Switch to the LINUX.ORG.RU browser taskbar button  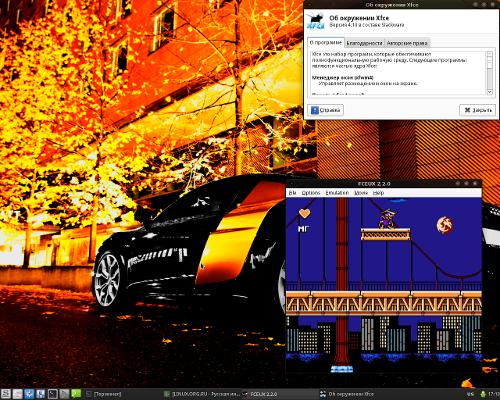202,394
